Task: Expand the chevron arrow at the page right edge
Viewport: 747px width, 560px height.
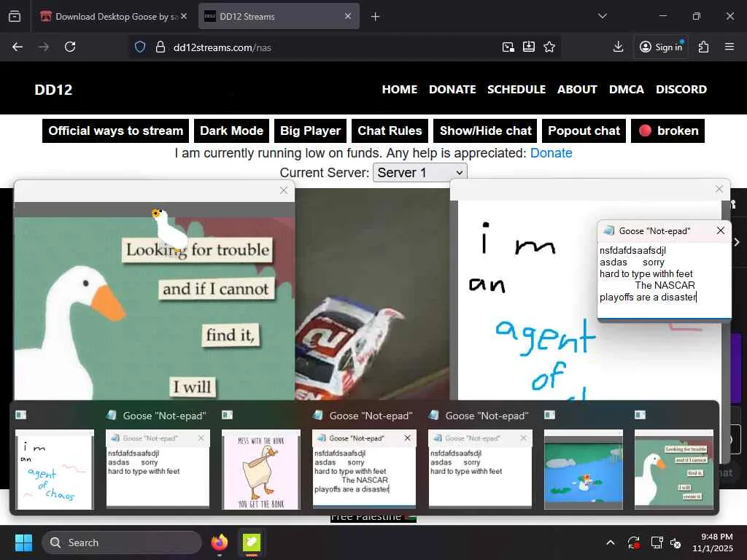Action: click(737, 242)
